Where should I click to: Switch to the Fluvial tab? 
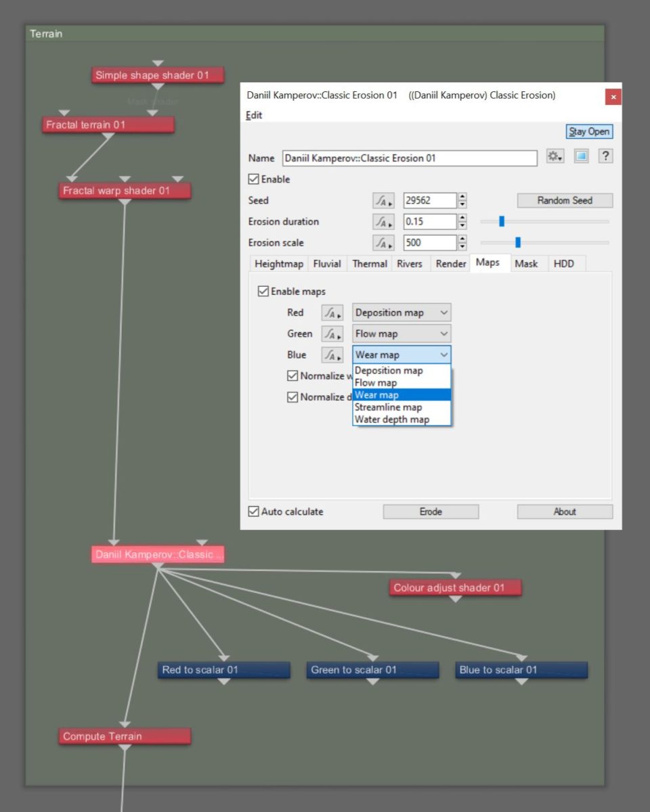click(327, 264)
